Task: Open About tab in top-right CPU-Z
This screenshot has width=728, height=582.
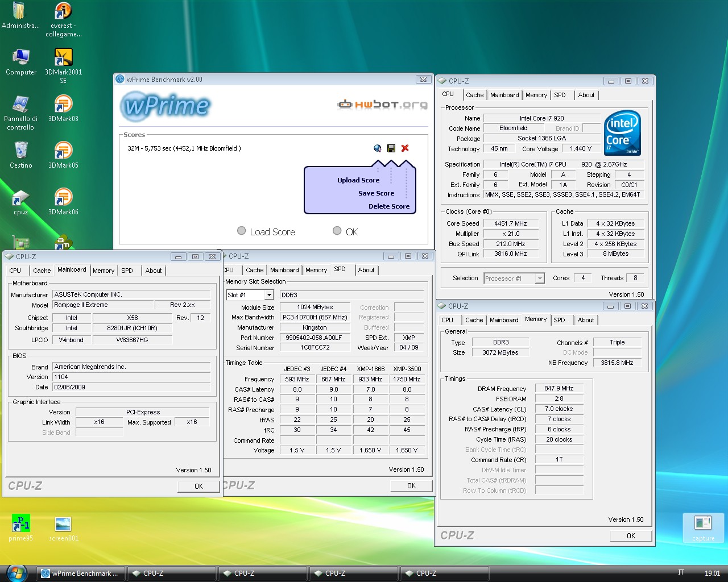Action: tap(586, 95)
